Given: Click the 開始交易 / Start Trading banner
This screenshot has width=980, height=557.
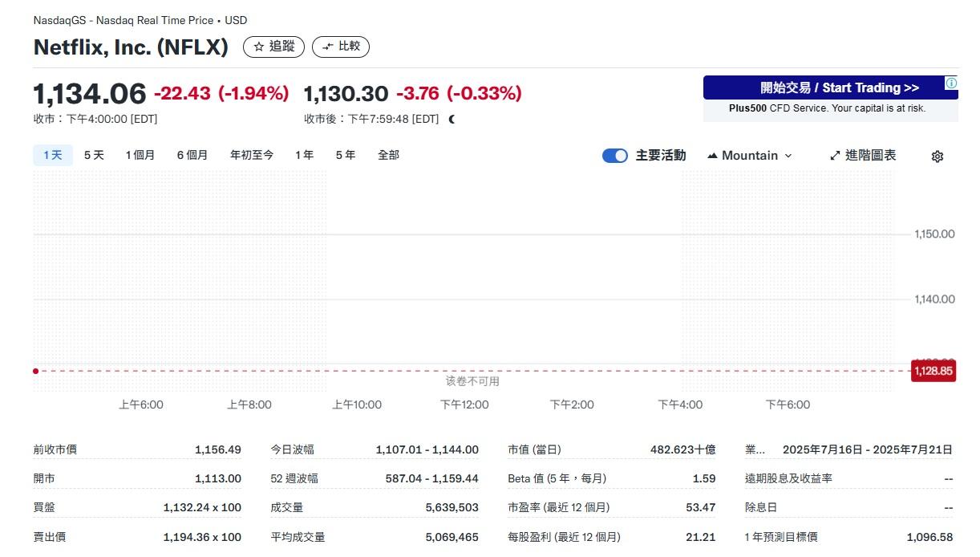Looking at the screenshot, I should coord(830,87).
